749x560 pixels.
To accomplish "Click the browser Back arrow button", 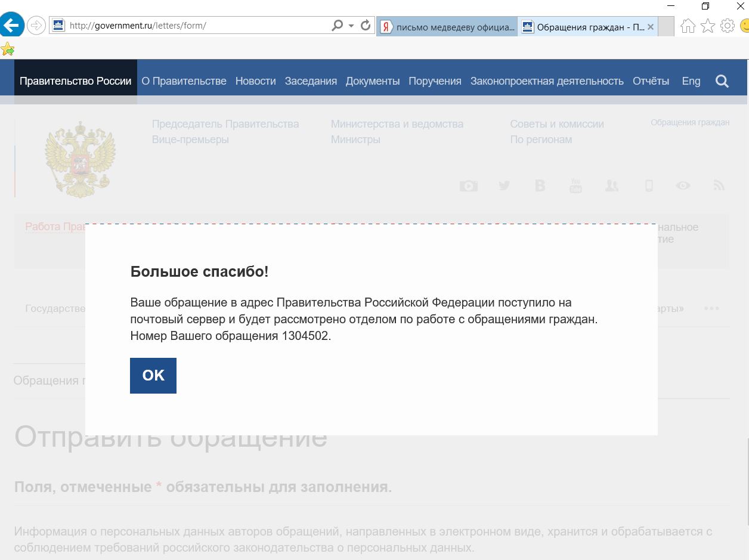I will [12, 26].
